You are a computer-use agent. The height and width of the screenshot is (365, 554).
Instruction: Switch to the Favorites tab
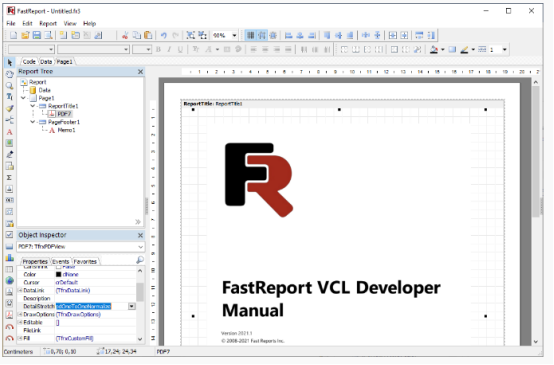(x=85, y=261)
